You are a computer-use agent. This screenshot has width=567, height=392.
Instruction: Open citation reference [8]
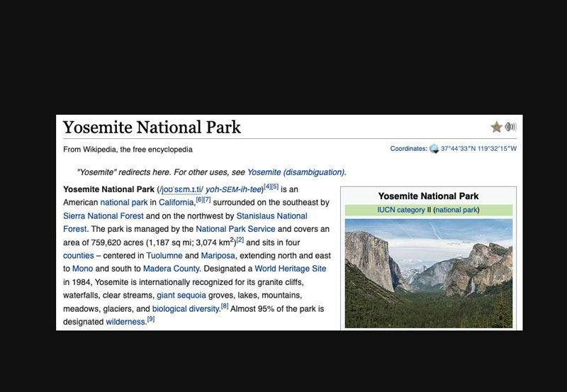tap(225, 306)
